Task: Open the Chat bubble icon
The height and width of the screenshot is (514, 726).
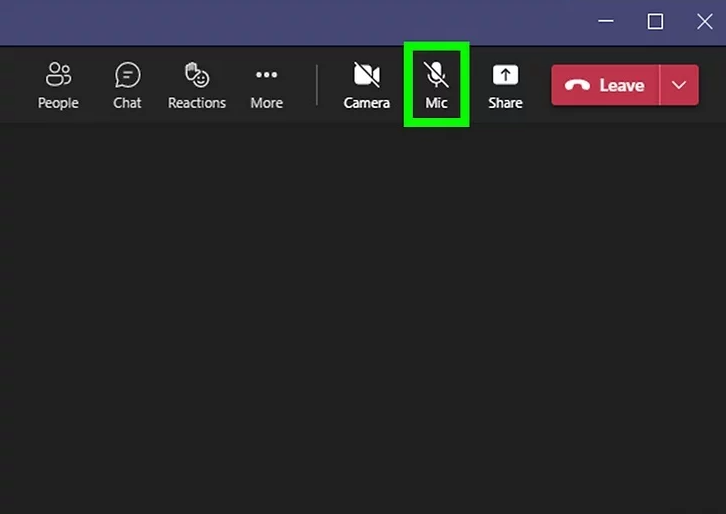Action: pos(127,75)
